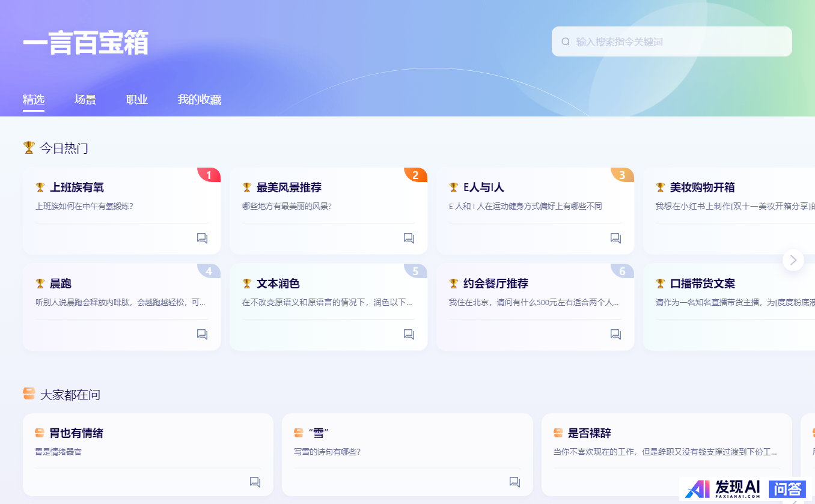Click chat icon on 胃也有情绪 card

coord(255,482)
